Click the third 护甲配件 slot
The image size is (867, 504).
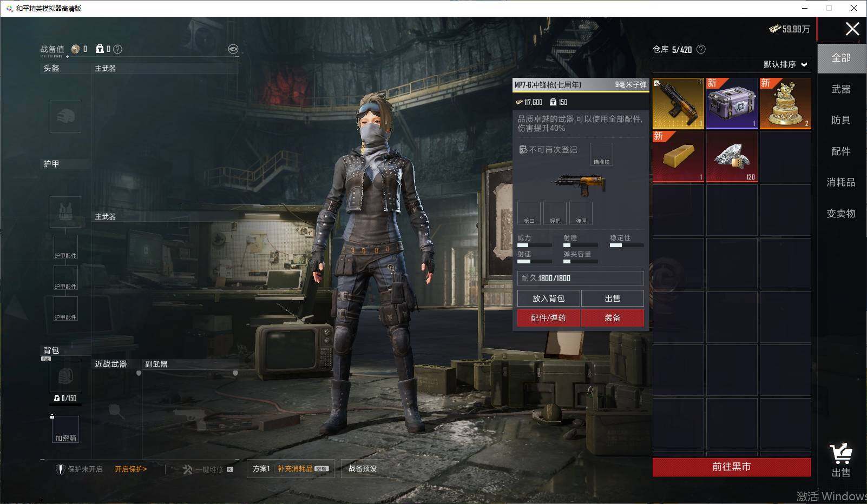click(65, 309)
